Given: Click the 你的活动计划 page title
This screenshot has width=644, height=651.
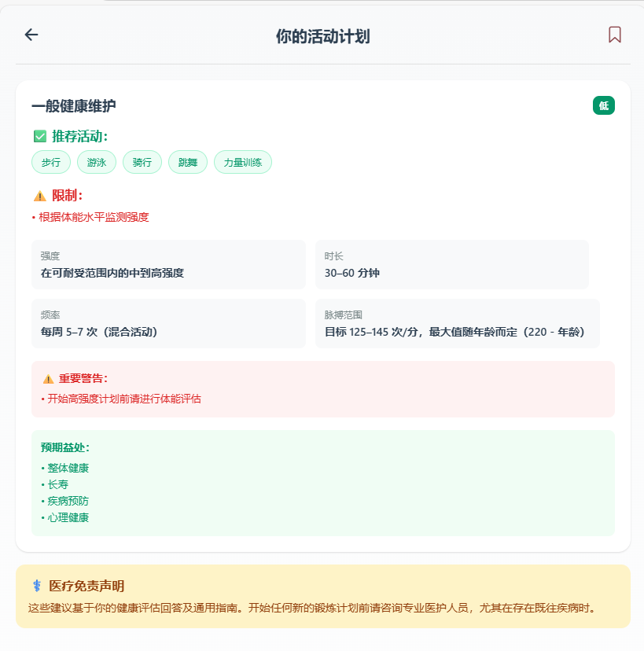Looking at the screenshot, I should point(322,36).
